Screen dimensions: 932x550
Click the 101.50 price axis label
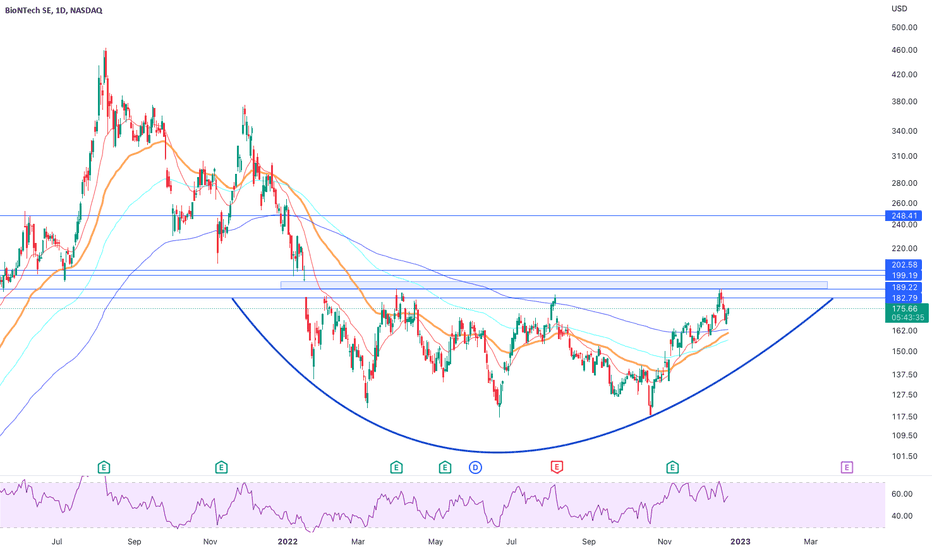tap(904, 457)
